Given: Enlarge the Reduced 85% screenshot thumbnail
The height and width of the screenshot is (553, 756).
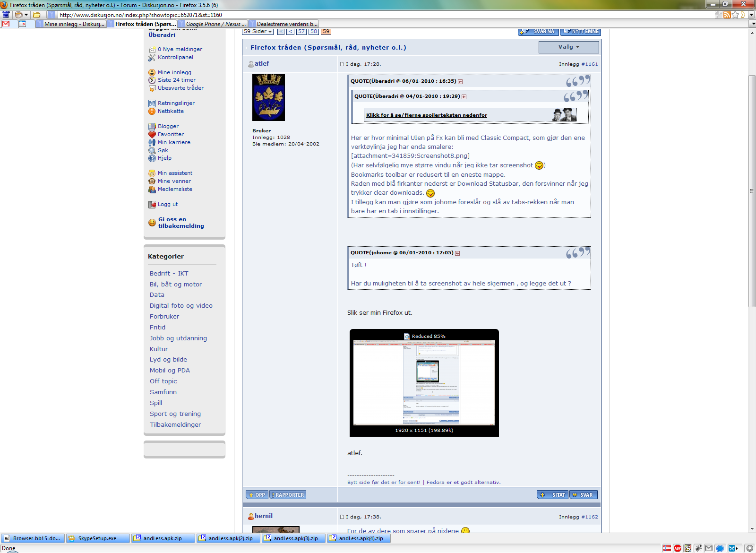Looking at the screenshot, I should coord(424,383).
